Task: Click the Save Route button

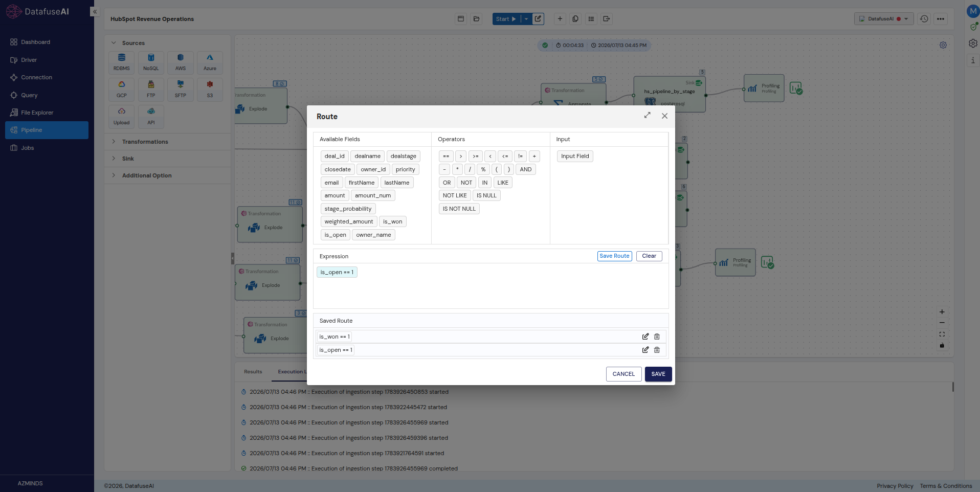Action: tap(614, 256)
